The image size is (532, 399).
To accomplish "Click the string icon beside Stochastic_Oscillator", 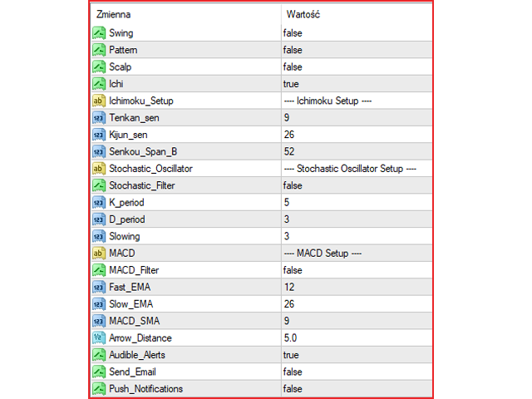I will click(99, 169).
